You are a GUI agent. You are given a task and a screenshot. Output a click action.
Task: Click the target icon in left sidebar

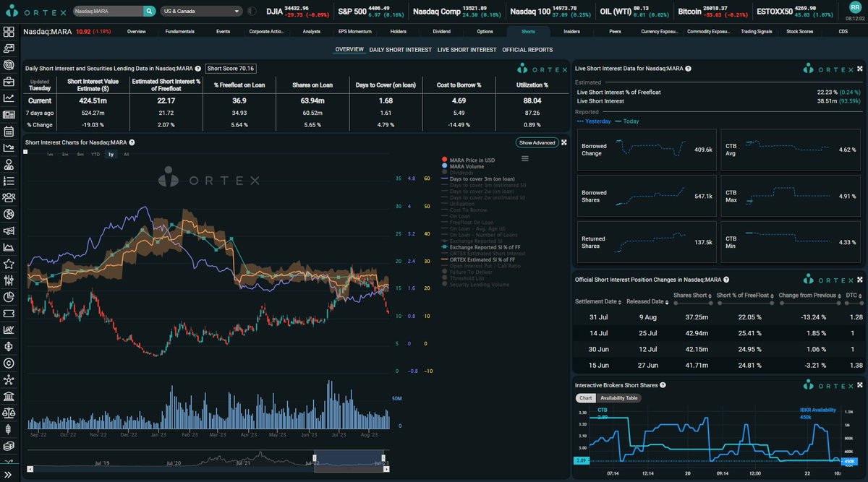(x=9, y=65)
